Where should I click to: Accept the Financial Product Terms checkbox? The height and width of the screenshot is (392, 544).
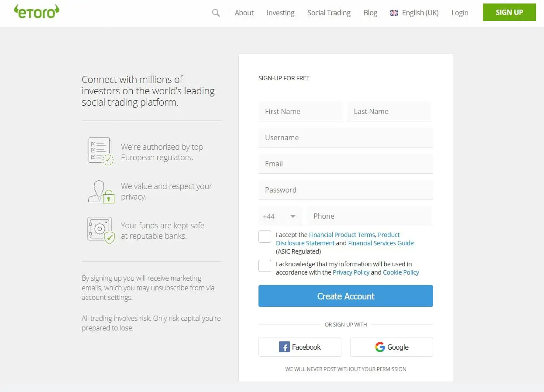[265, 236]
